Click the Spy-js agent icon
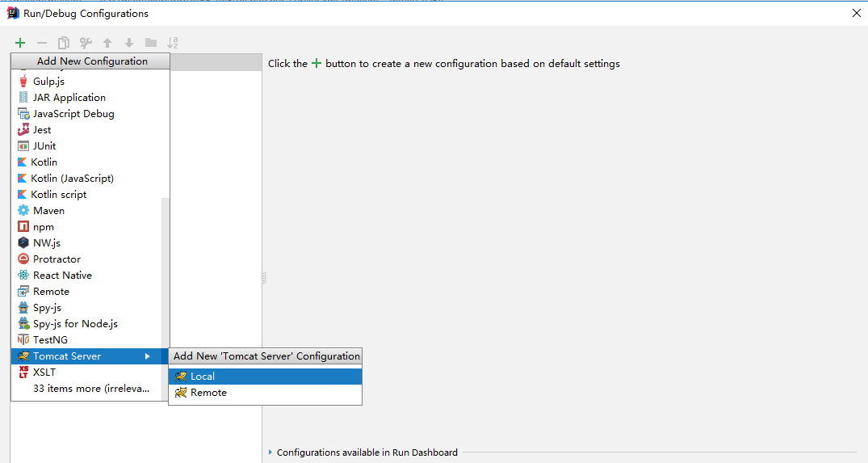This screenshot has height=463, width=868. (x=23, y=307)
